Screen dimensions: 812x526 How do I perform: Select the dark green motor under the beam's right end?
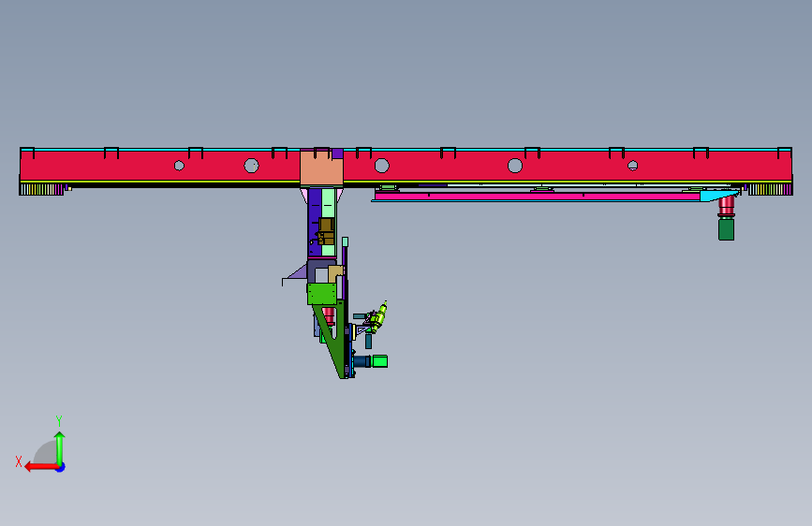coord(726,228)
